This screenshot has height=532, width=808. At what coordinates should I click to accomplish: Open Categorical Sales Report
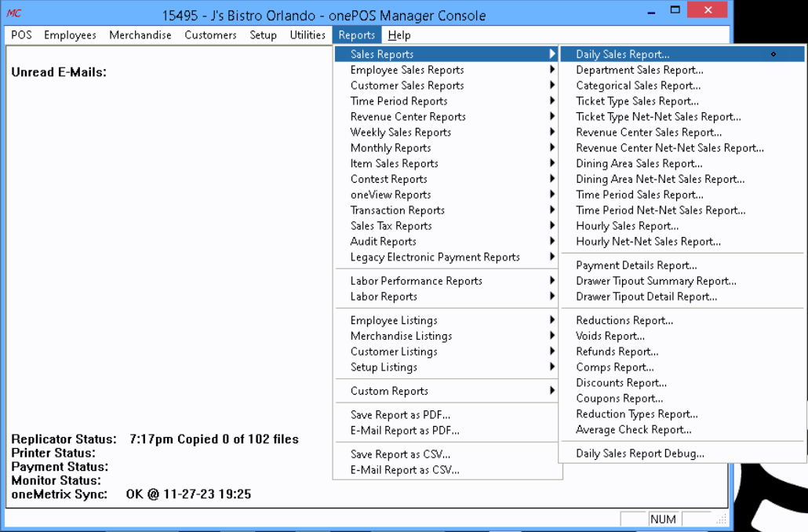tap(682, 85)
